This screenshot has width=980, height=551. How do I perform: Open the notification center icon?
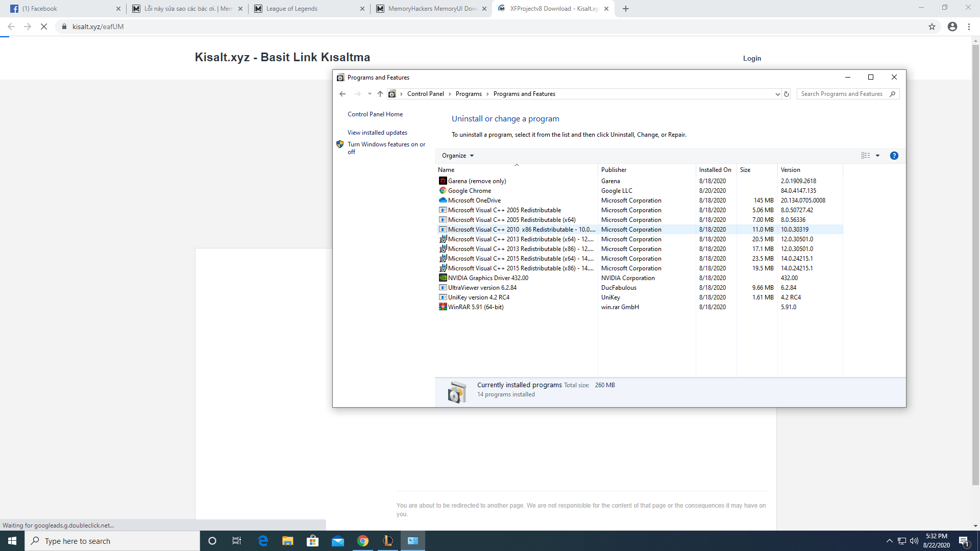point(964,541)
